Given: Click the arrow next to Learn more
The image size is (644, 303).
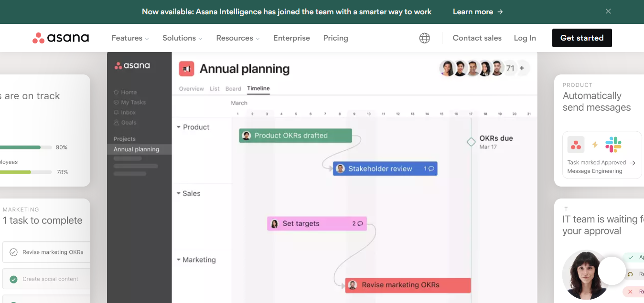Looking at the screenshot, I should point(500,12).
